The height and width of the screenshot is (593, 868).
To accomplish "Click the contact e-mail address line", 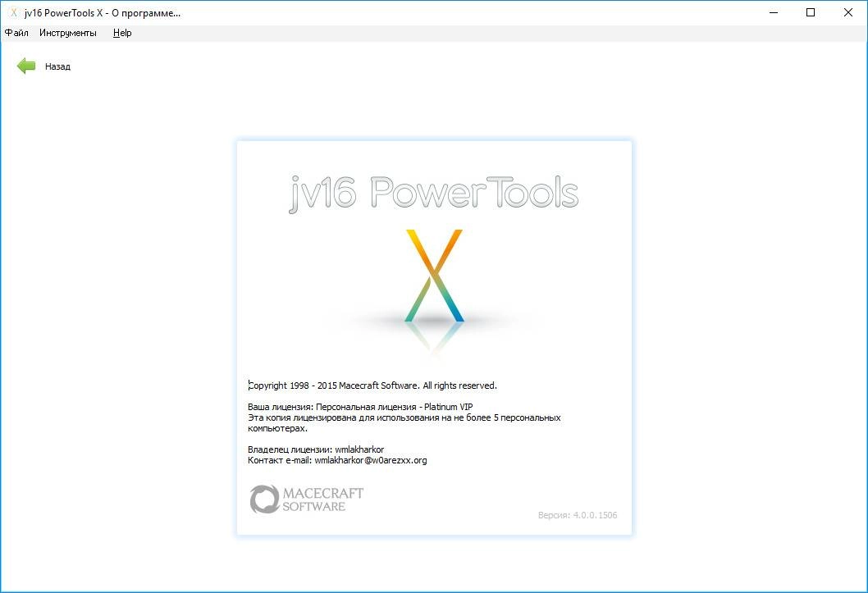I will (337, 460).
